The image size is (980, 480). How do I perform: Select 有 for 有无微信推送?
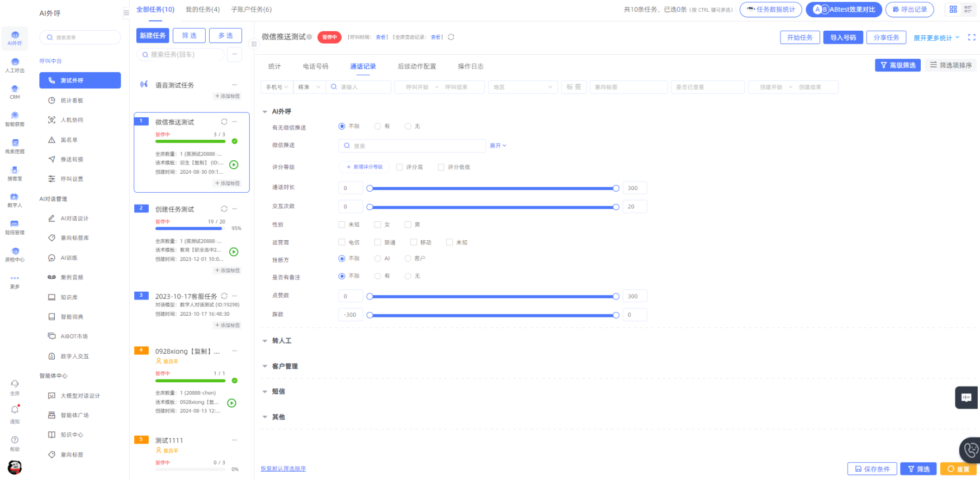tap(378, 127)
